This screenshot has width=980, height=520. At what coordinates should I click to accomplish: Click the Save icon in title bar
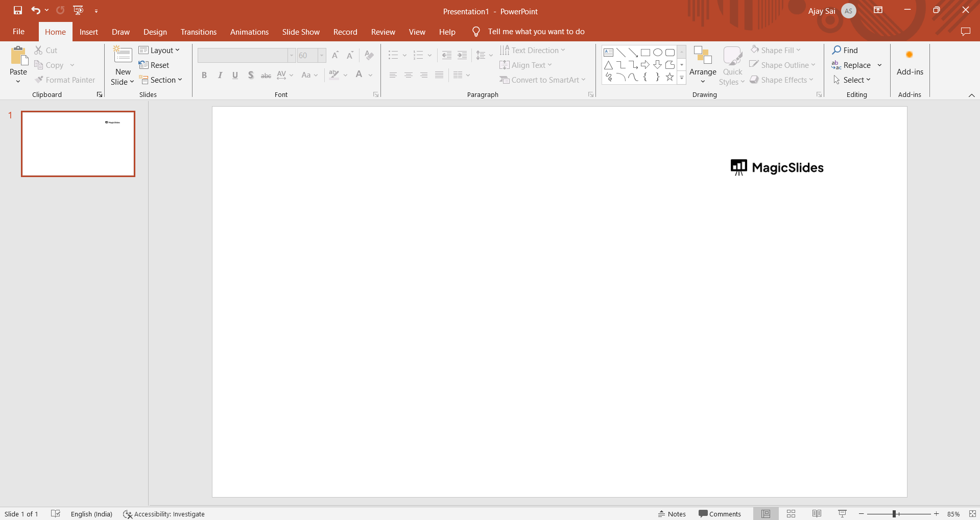tap(18, 10)
